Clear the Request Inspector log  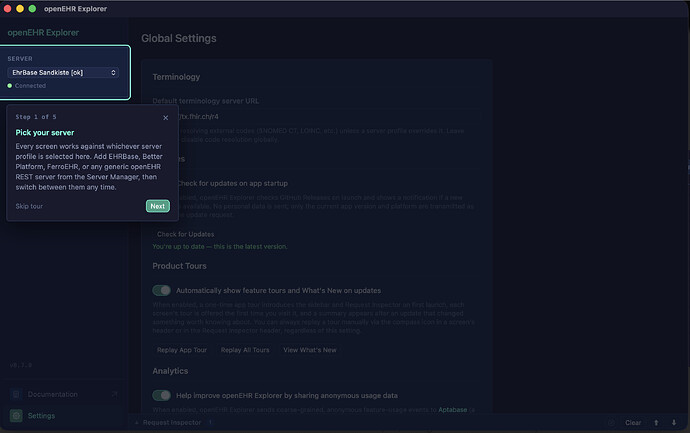pyautogui.click(x=633, y=422)
